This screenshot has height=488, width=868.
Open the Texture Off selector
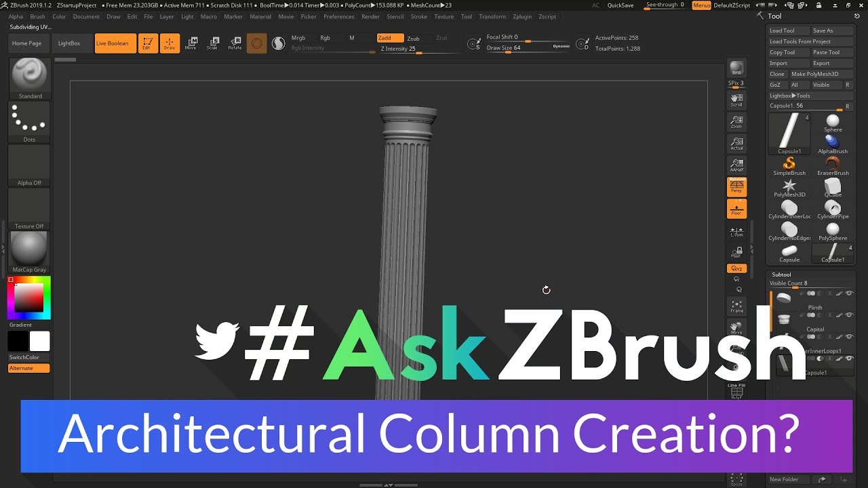(29, 209)
